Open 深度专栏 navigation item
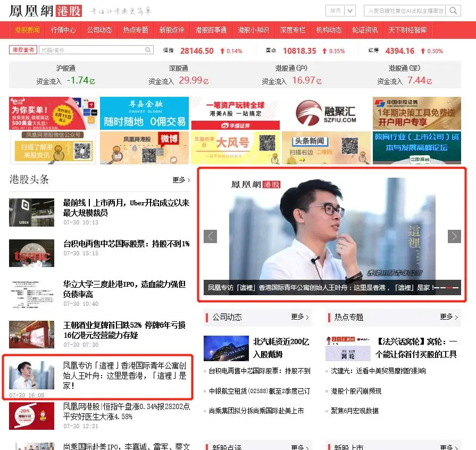 tap(293, 30)
